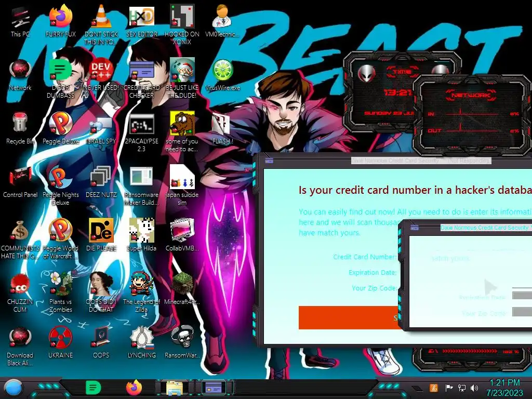Open the Action Center flag tray icon

pos(449,388)
